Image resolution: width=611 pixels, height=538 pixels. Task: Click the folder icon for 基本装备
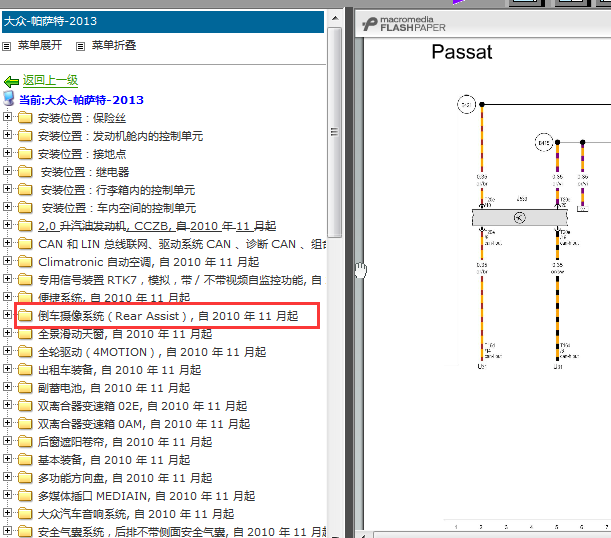coord(25,459)
